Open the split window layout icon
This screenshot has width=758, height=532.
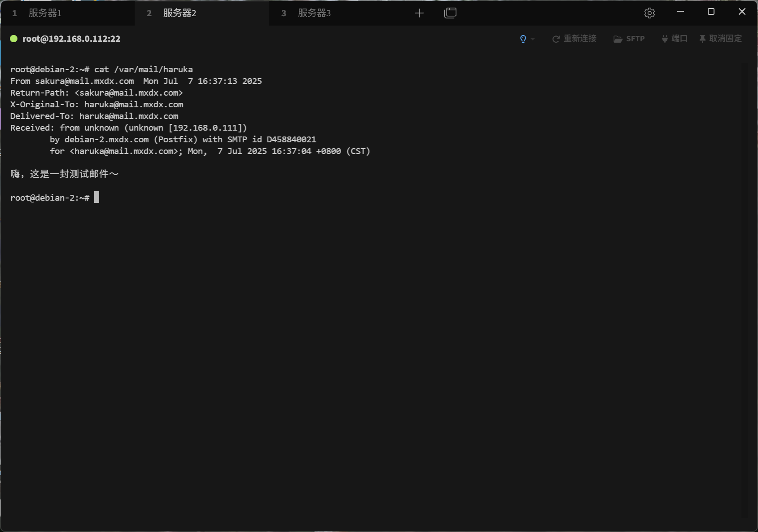coord(450,13)
